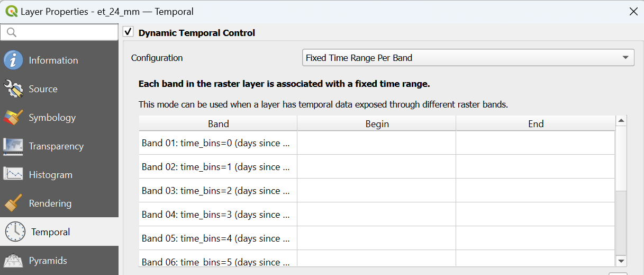
Task: Open the Information panel icon
Action: pos(13,60)
